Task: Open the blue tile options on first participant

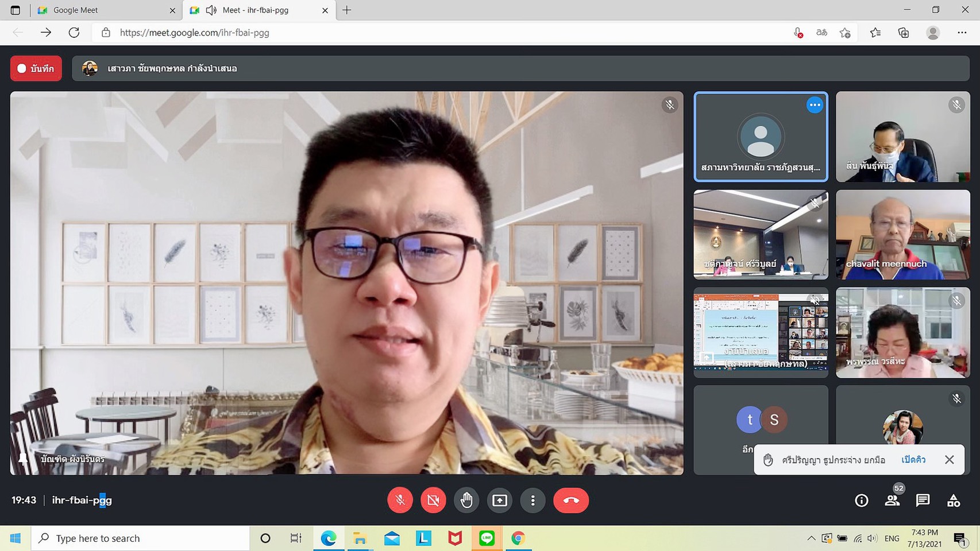Action: pyautogui.click(x=814, y=105)
